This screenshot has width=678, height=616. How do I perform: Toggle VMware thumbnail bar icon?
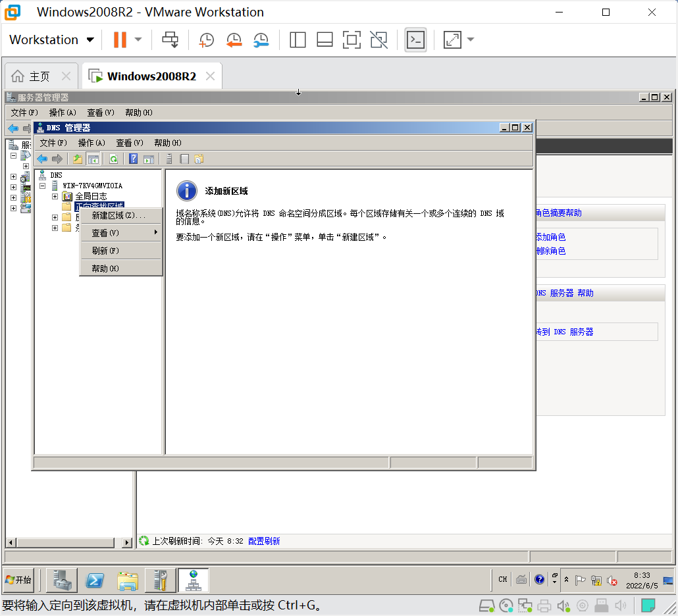point(325,39)
